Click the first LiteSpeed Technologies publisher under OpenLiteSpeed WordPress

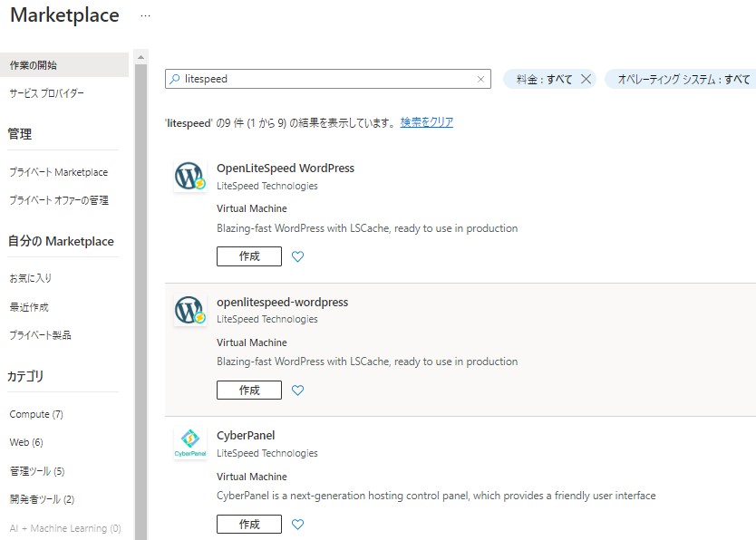point(267,186)
